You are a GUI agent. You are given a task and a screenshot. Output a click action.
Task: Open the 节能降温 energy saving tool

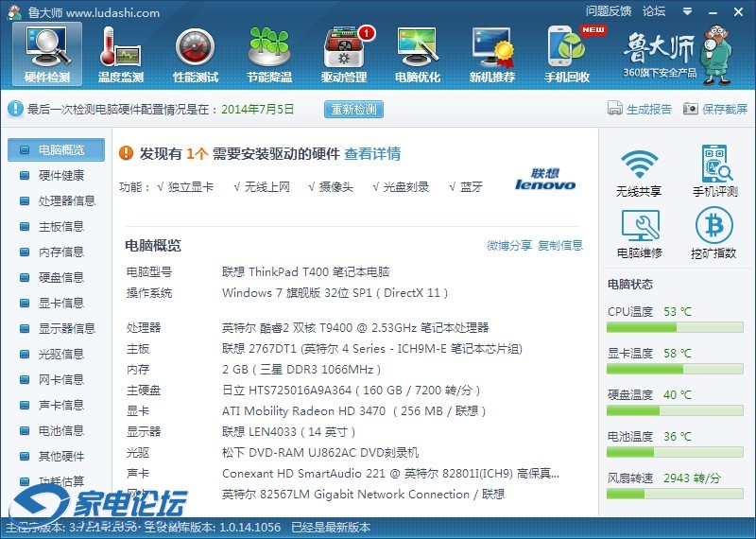pyautogui.click(x=269, y=54)
